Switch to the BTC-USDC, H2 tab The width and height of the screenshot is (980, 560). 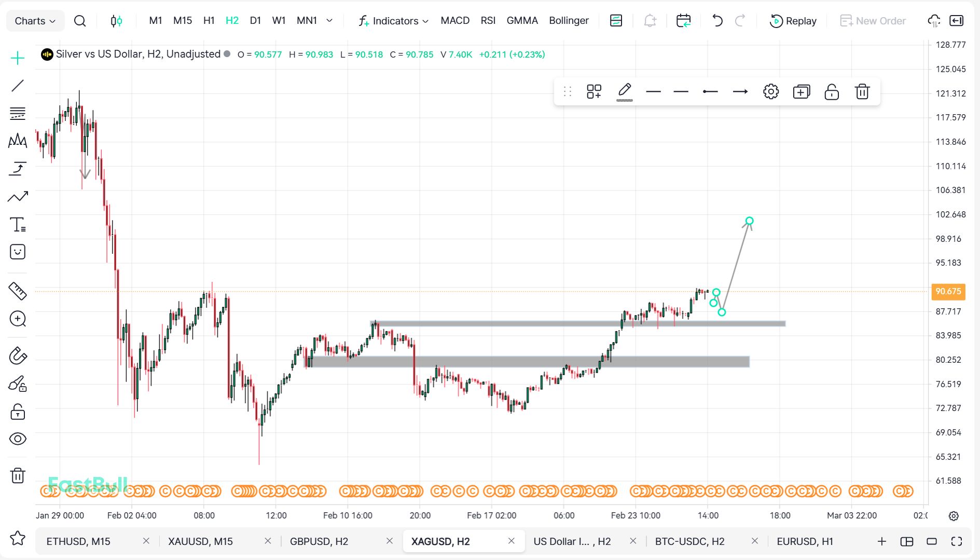click(689, 541)
